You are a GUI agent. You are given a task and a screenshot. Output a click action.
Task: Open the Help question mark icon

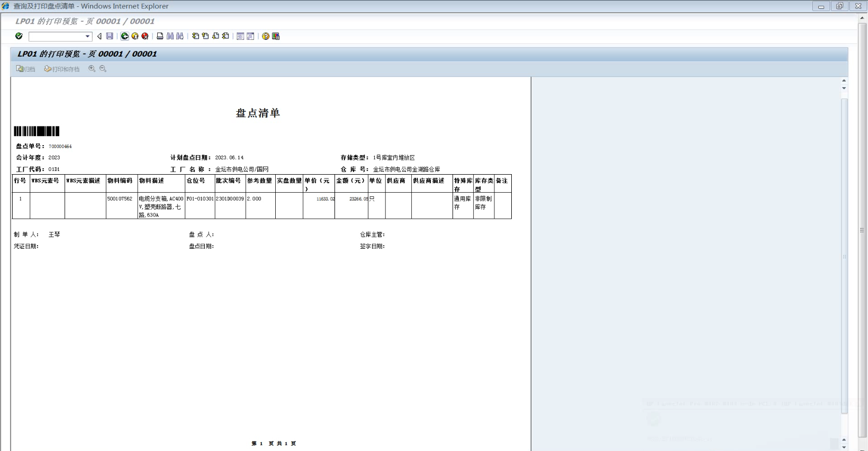[x=266, y=36]
